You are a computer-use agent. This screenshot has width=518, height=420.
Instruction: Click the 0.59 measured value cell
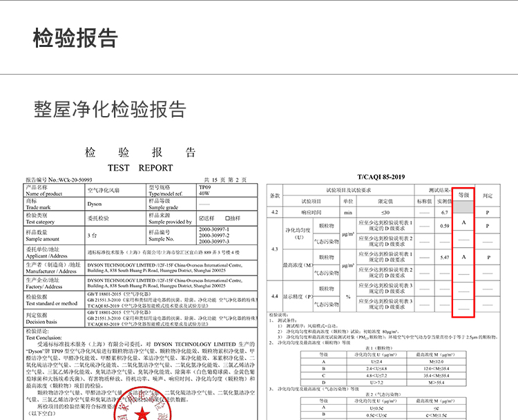click(444, 226)
